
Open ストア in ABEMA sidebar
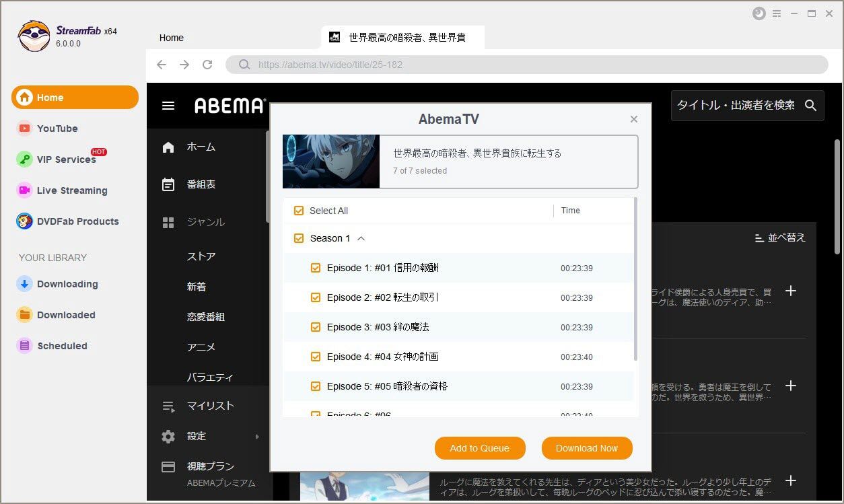click(201, 256)
